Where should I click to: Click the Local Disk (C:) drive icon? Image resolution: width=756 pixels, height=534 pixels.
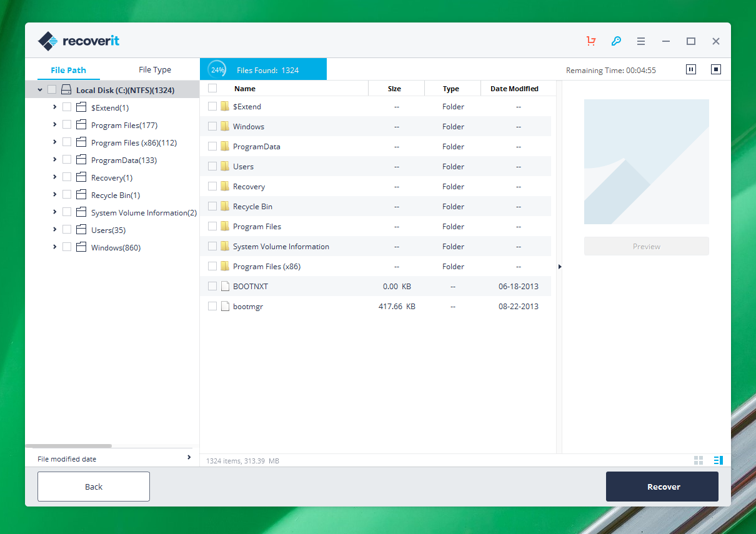[66, 90]
